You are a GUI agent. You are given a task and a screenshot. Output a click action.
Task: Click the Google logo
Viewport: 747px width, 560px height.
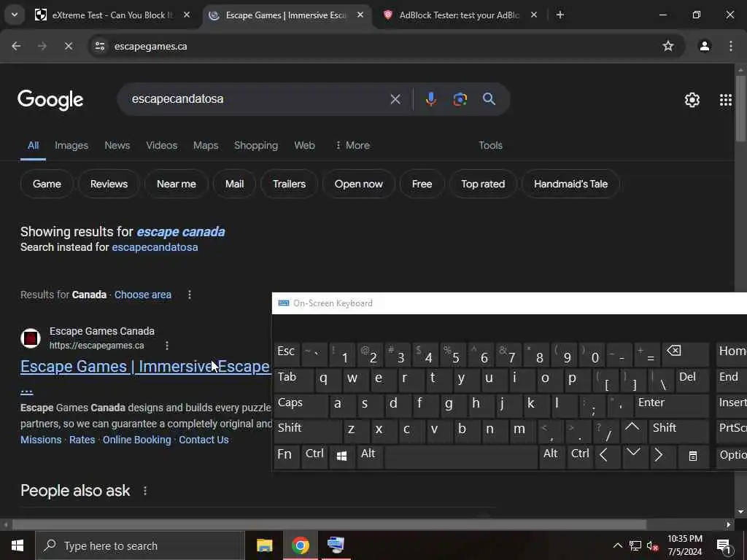[x=50, y=99]
